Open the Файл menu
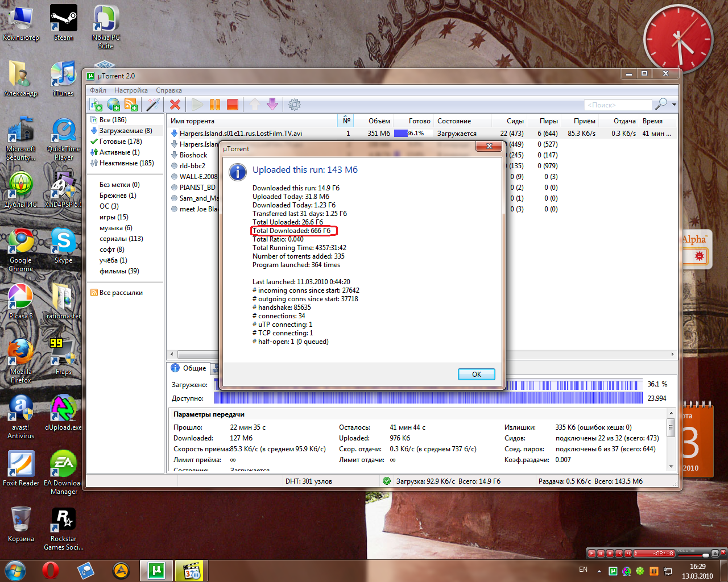Viewport: 728px width, 582px height. (x=98, y=90)
